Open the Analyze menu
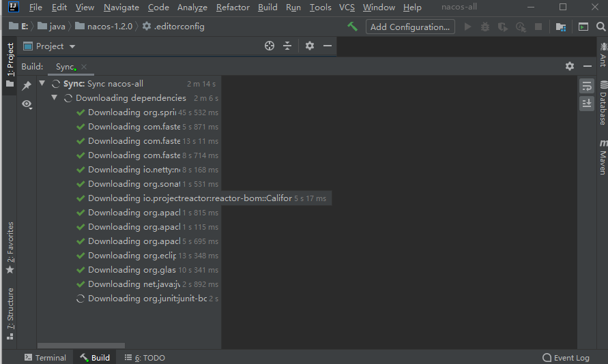608x364 pixels. coord(192,7)
